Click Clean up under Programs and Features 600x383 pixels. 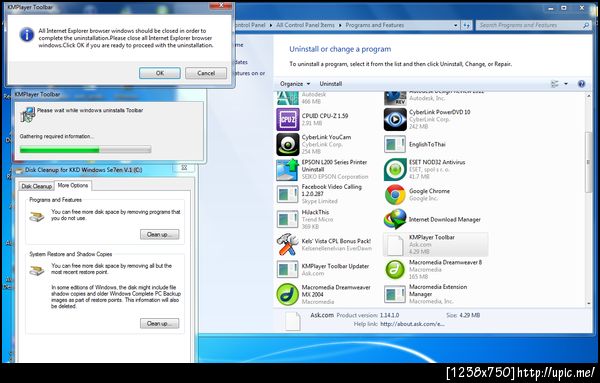(160, 235)
